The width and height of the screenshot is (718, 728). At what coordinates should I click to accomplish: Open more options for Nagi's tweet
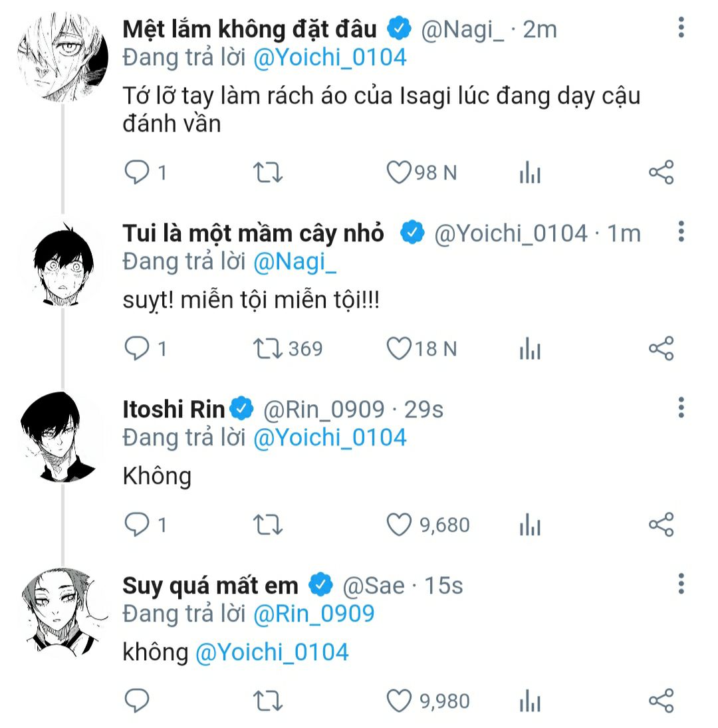tap(681, 28)
